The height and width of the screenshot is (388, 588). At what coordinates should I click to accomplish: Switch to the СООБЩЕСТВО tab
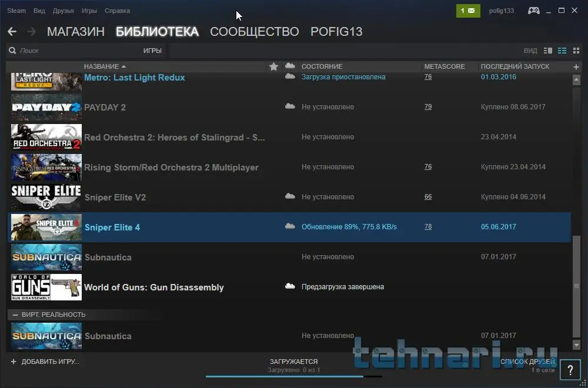tap(254, 32)
